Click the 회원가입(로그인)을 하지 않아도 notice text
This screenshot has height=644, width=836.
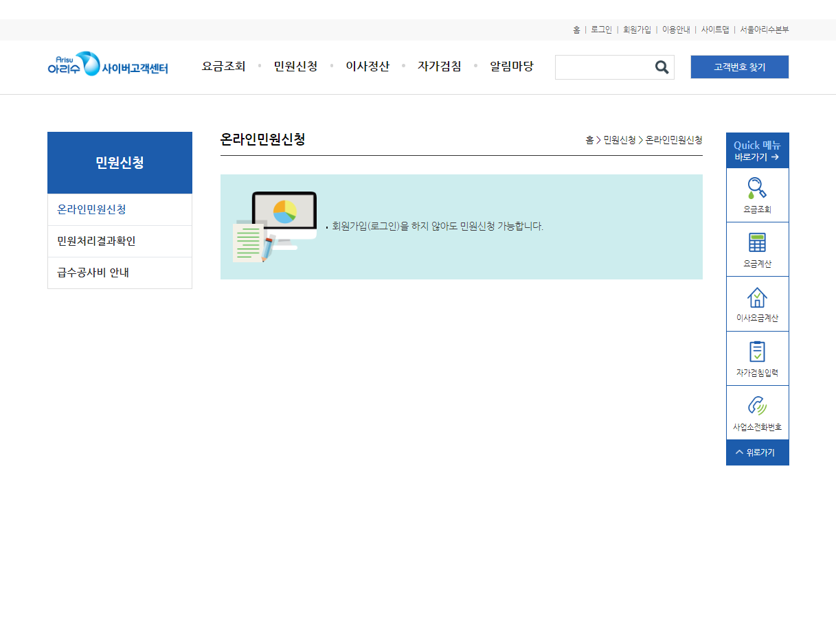pos(438,226)
